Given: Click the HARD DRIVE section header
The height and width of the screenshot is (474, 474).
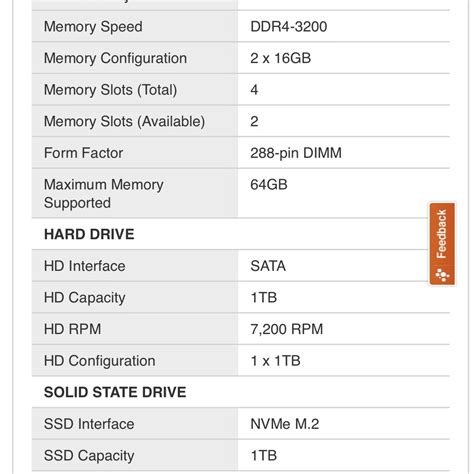Looking at the screenshot, I should click(x=89, y=234).
